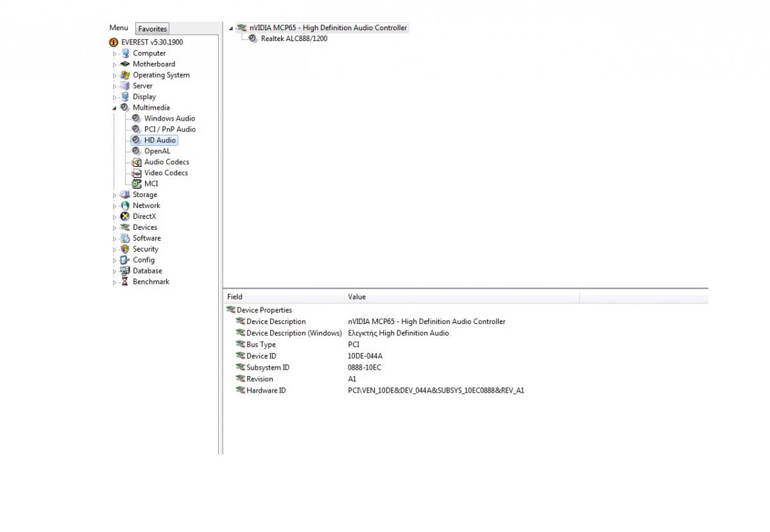The height and width of the screenshot is (532, 770).
Task: Click the Motherboard icon
Action: click(x=126, y=64)
